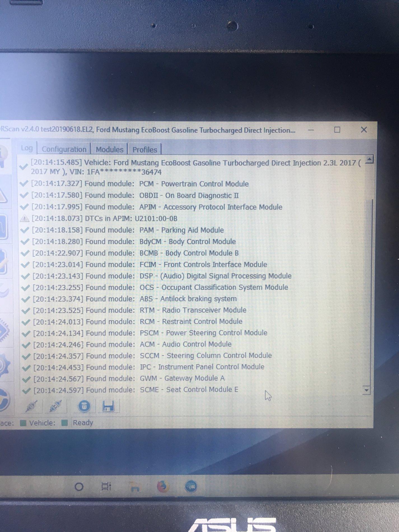Click the Vehicle green status indicator
The image size is (399, 532).
point(65,423)
